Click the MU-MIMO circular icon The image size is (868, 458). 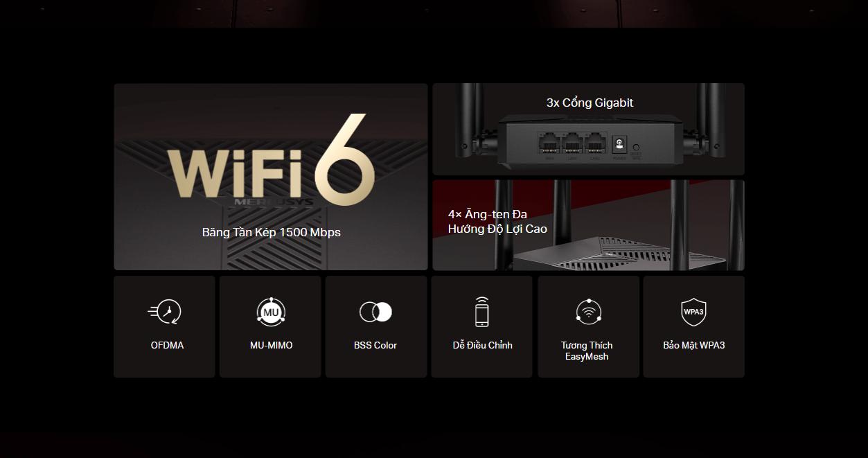(x=271, y=312)
